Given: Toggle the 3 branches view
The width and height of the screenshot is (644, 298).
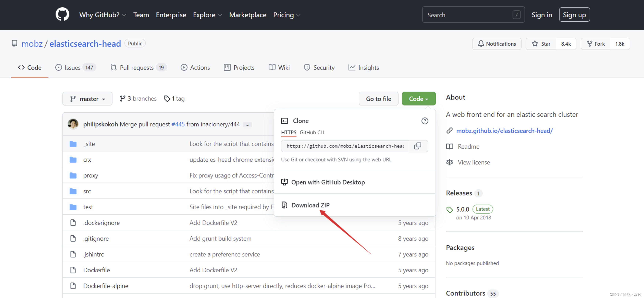Looking at the screenshot, I should pyautogui.click(x=138, y=98).
